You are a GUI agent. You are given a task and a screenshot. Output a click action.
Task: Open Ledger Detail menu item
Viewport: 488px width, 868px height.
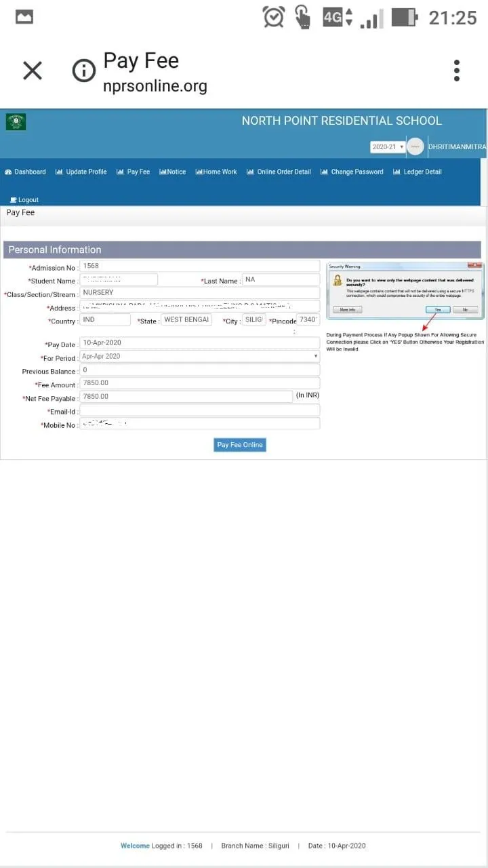(x=418, y=172)
